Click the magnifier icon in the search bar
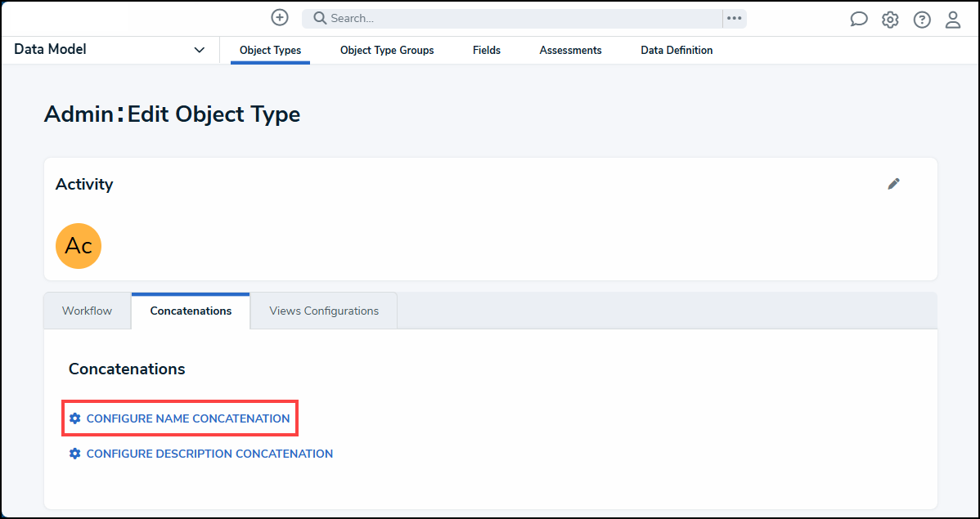This screenshot has width=980, height=519. point(318,17)
